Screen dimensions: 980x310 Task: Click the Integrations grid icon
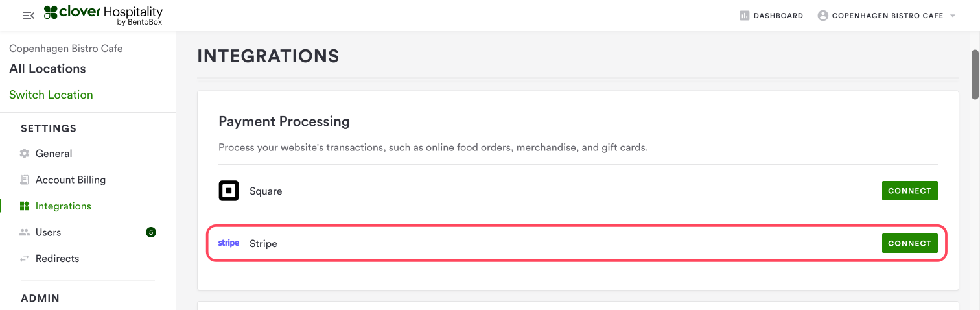pos(25,206)
